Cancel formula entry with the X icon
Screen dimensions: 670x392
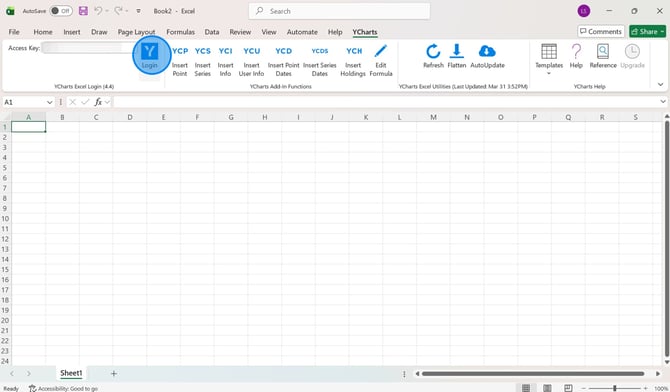coord(73,102)
